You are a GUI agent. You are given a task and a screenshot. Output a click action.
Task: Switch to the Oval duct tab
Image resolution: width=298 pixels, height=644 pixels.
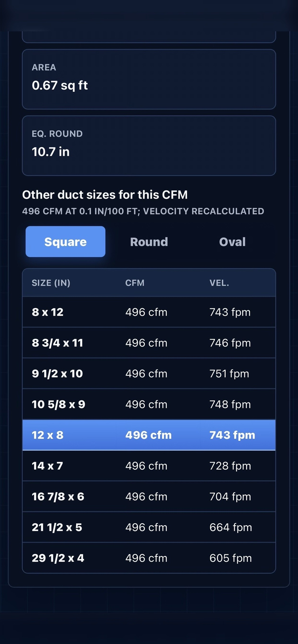pyautogui.click(x=232, y=241)
